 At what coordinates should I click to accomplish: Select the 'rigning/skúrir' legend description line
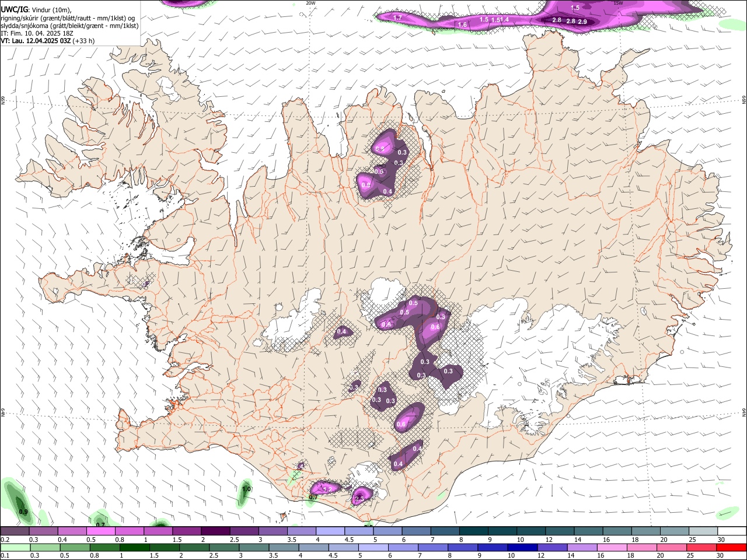click(68, 17)
